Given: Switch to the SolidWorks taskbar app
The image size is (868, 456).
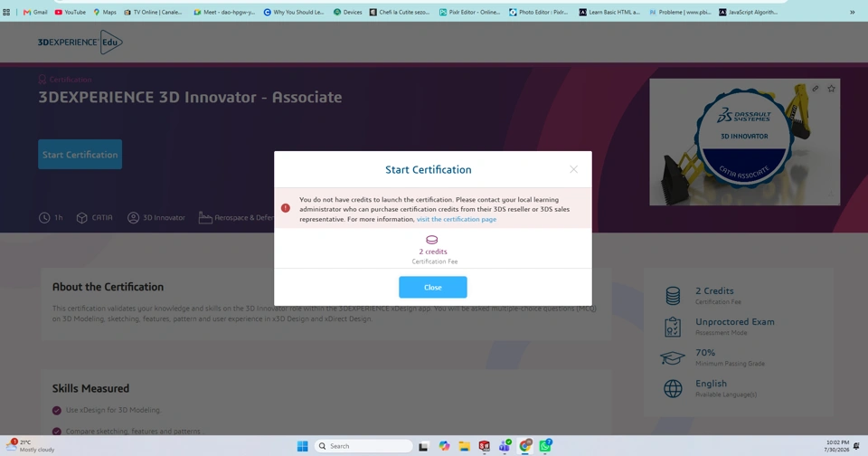Looking at the screenshot, I should (485, 446).
